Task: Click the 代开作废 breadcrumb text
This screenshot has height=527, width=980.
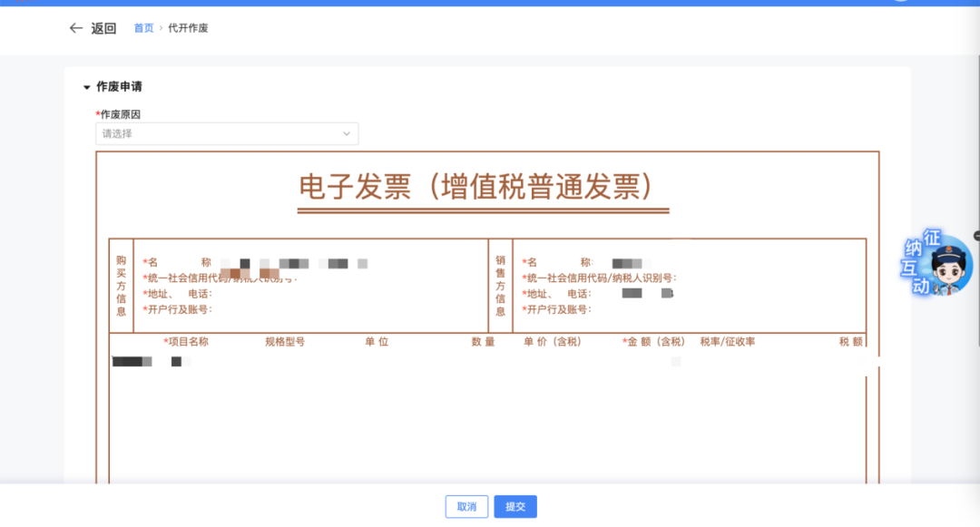Action: coord(188,28)
